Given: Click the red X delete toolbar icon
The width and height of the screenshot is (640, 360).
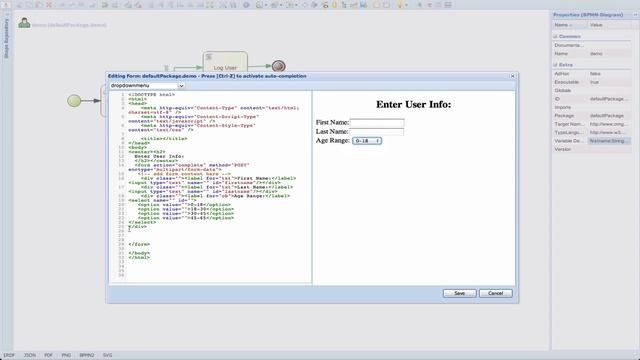Looking at the screenshot, I should [49, 5].
